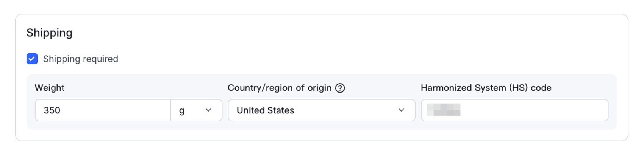Viewport: 644px width, 155px height.
Task: Focus the Weight input field
Action: (102, 110)
